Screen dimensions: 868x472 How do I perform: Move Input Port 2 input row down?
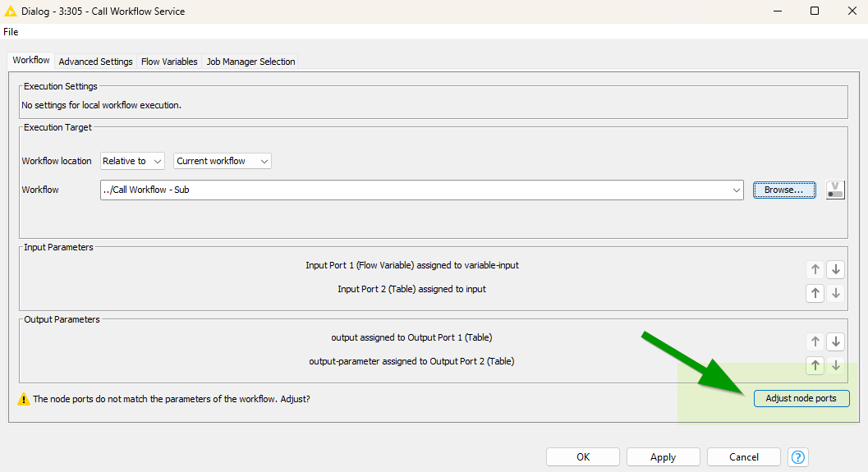click(836, 293)
